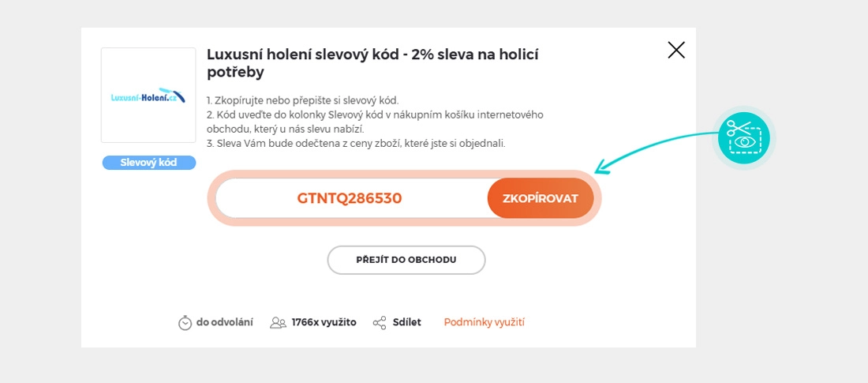Click the teal scissors coupon icon

743,138
